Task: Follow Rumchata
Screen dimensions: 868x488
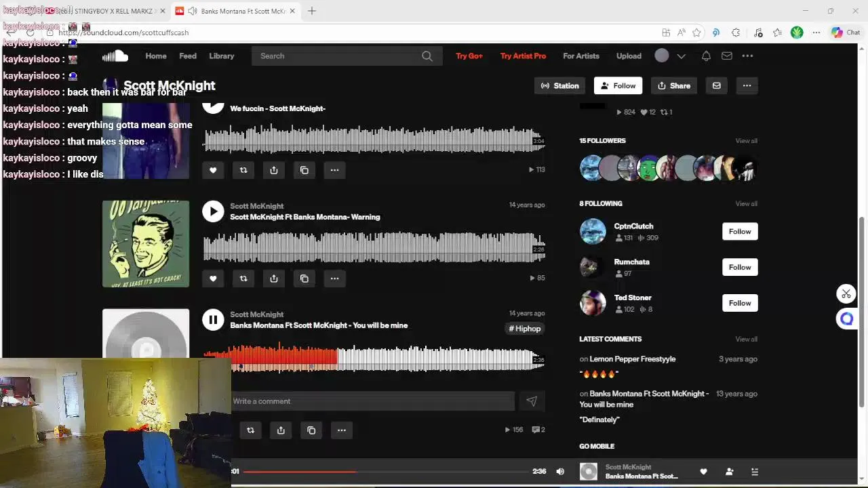Action: [740, 267]
